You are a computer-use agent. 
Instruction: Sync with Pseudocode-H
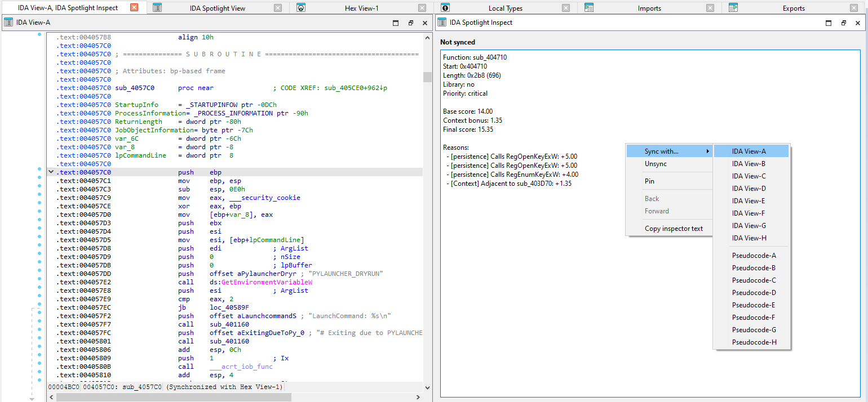[x=751, y=342]
